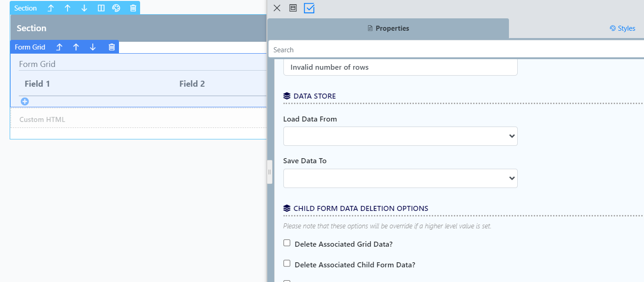The image size is (644, 282).
Task: Apply changes with the blue checkmark icon
Action: [x=309, y=8]
